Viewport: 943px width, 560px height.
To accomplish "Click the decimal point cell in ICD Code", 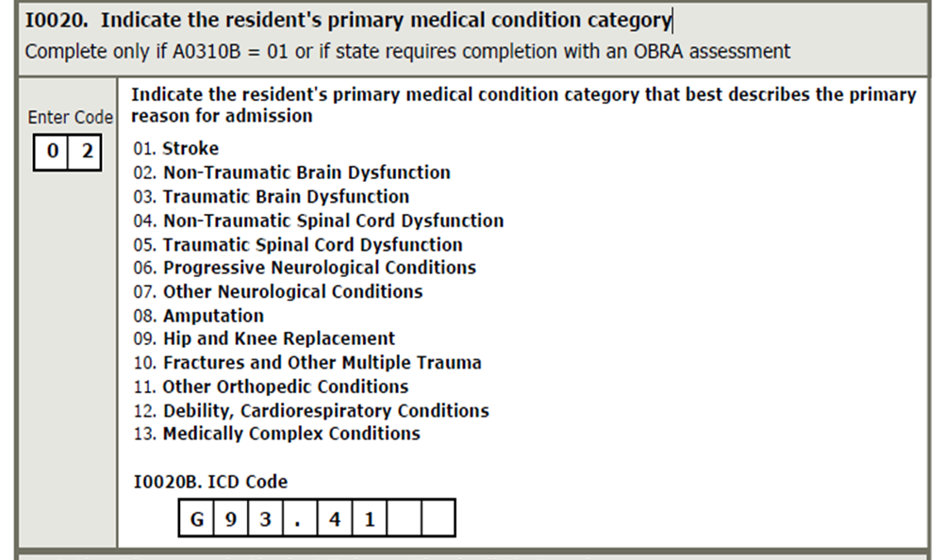I will [300, 518].
